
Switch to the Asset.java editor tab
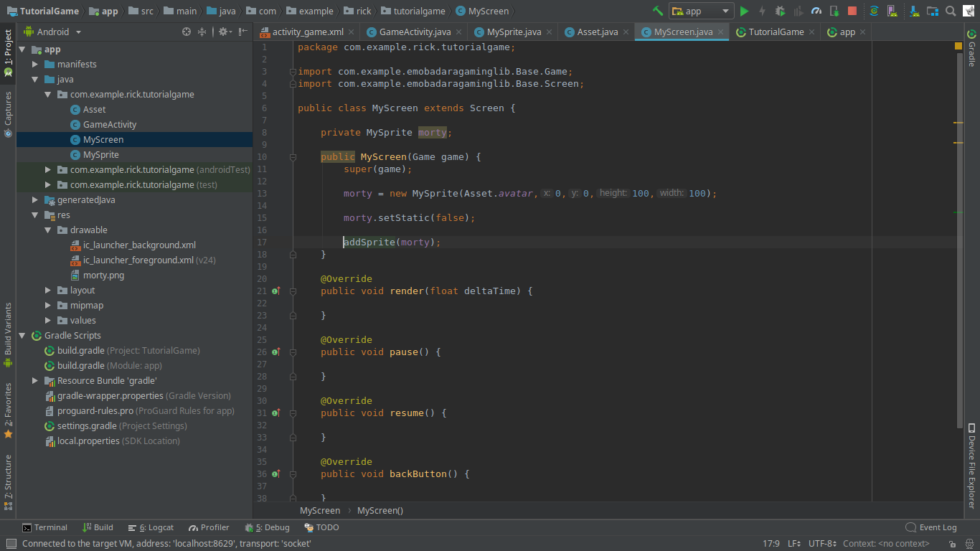point(597,32)
